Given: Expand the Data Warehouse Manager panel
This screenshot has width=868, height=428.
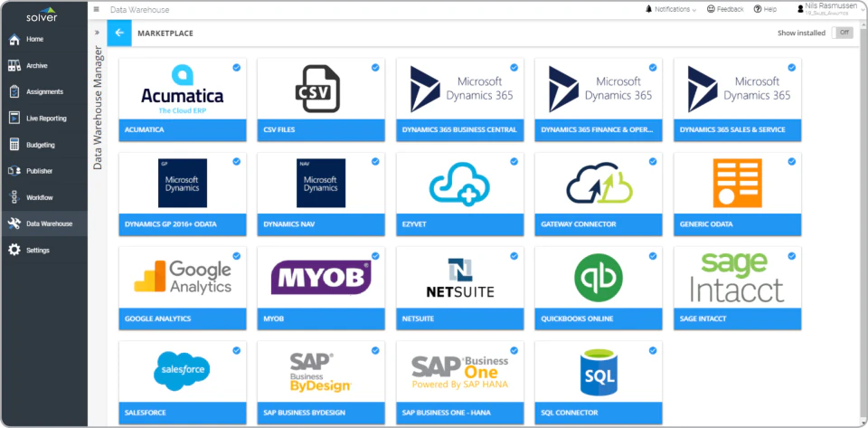Looking at the screenshot, I should (x=97, y=32).
